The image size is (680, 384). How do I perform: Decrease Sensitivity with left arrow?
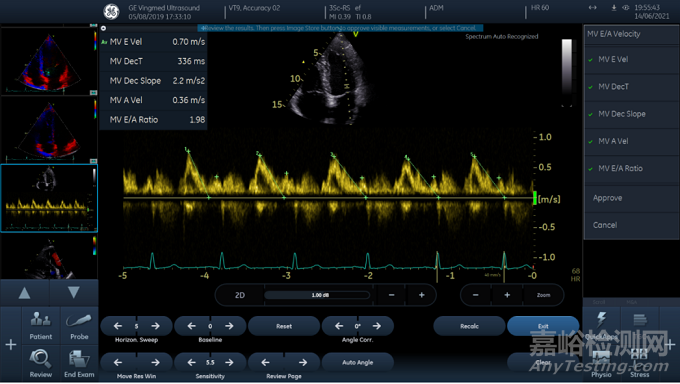pyautogui.click(x=191, y=362)
